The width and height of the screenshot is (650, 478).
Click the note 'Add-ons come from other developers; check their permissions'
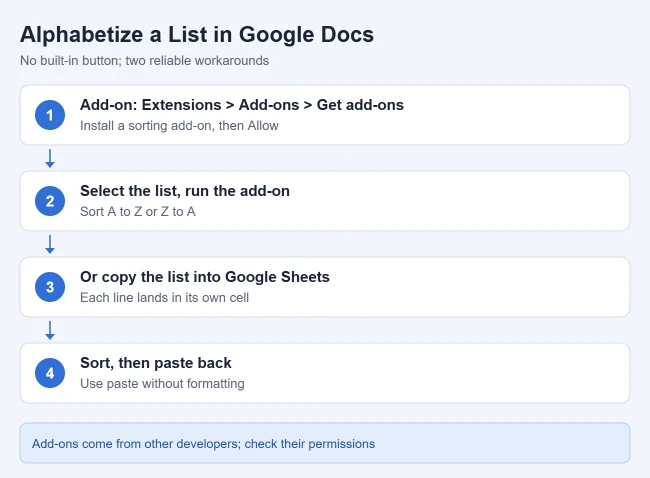[x=204, y=444]
